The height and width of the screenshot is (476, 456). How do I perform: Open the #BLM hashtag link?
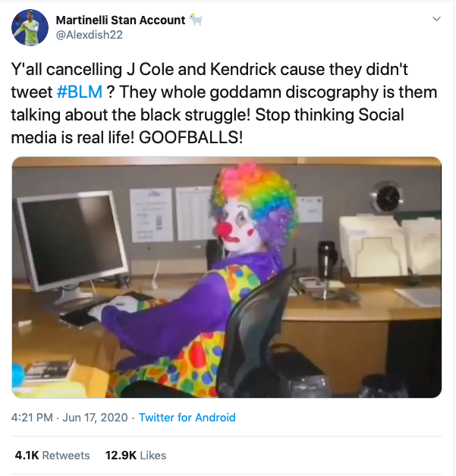tap(80, 92)
